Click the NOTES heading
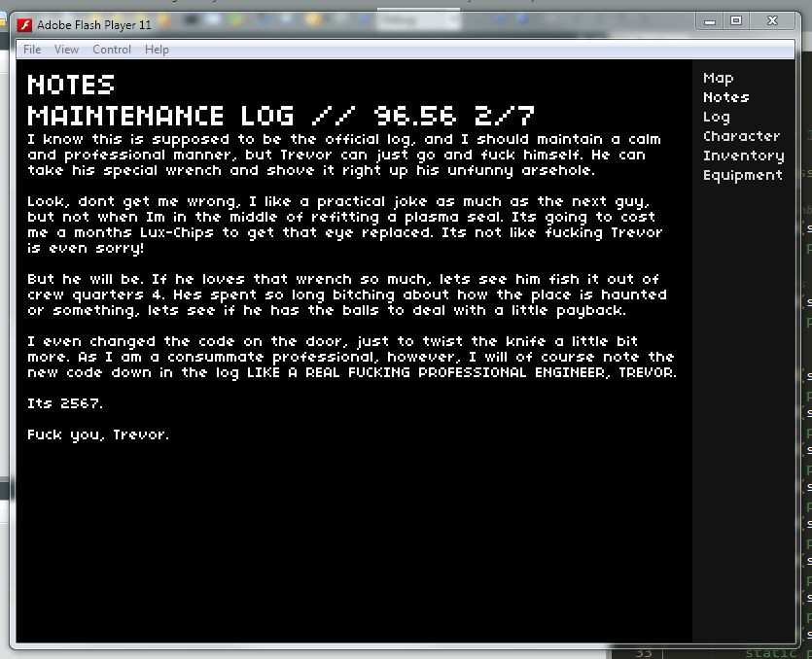 71,86
